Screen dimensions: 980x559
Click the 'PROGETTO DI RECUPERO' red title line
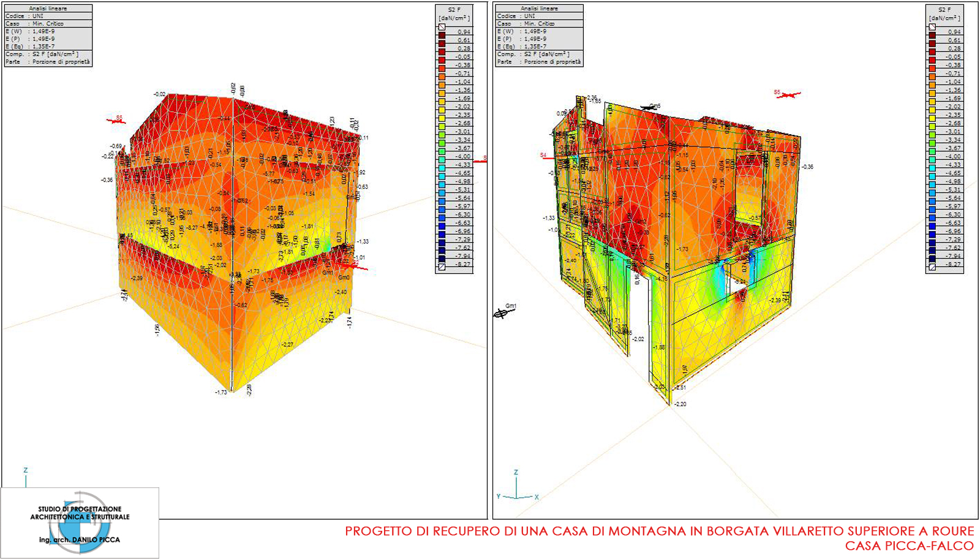coord(659,531)
